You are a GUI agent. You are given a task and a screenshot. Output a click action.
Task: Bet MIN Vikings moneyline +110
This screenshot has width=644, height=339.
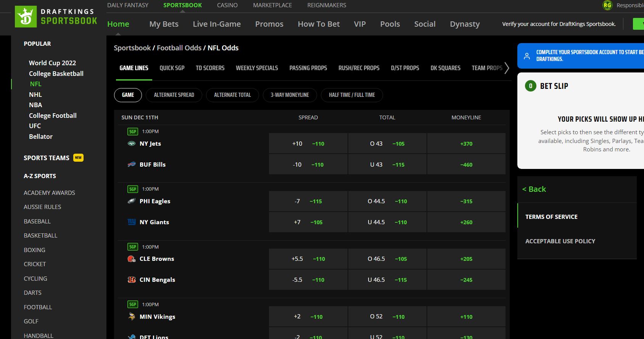click(x=466, y=317)
